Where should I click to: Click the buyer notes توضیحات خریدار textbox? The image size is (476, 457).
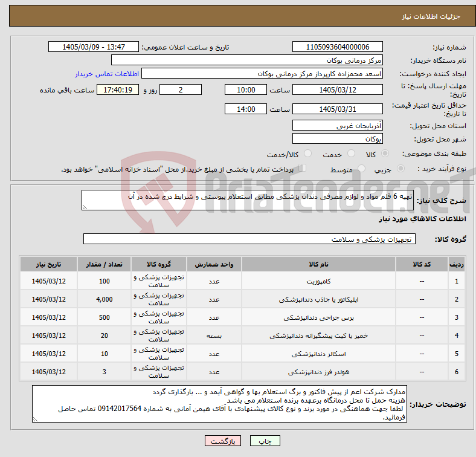[x=219, y=404]
